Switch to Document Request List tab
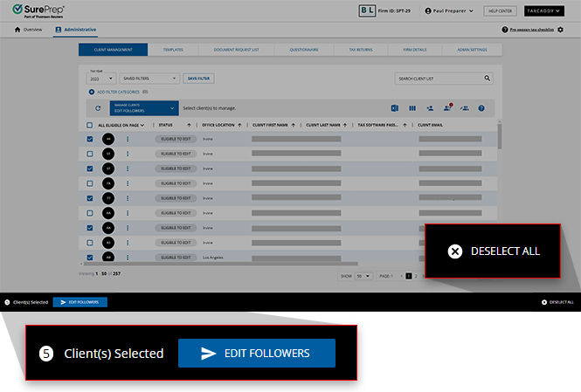 click(237, 50)
